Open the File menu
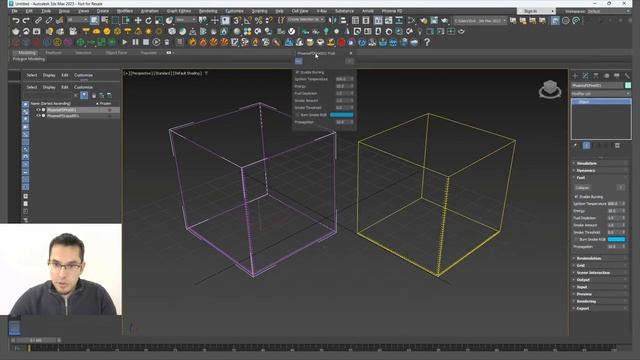 pyautogui.click(x=14, y=11)
